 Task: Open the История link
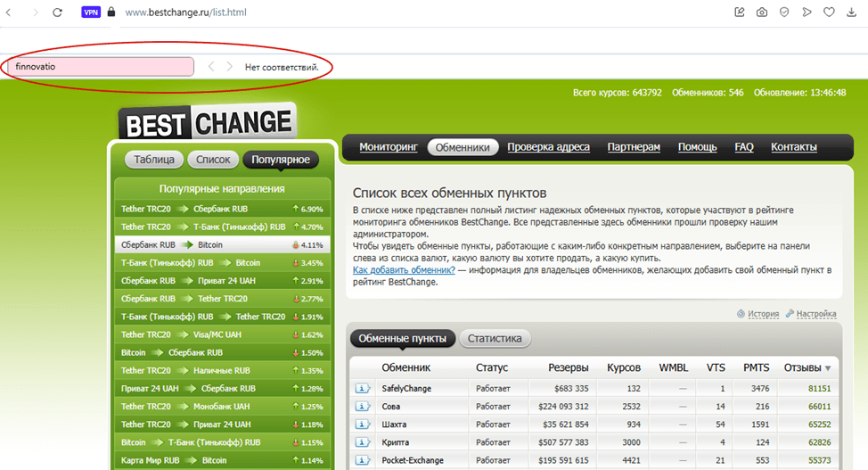pyautogui.click(x=763, y=314)
